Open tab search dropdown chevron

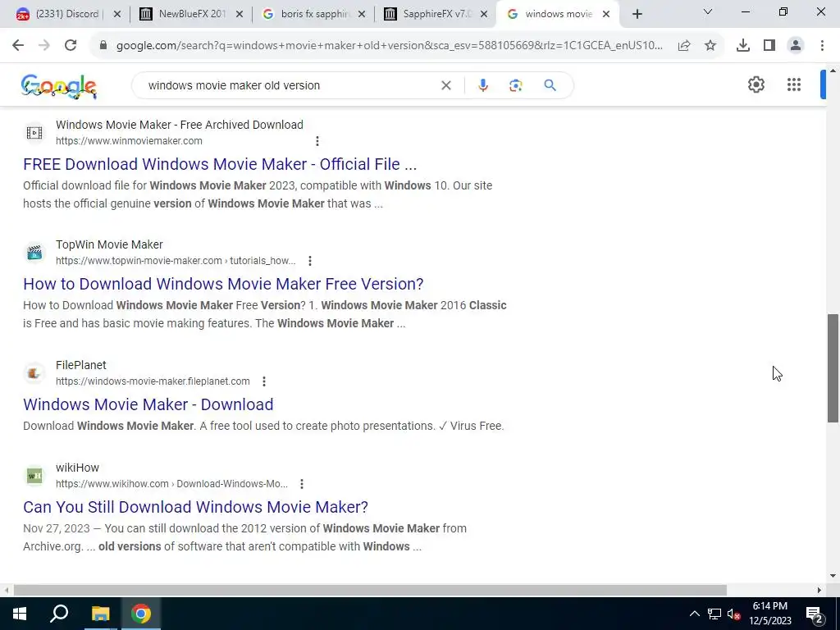coord(708,11)
